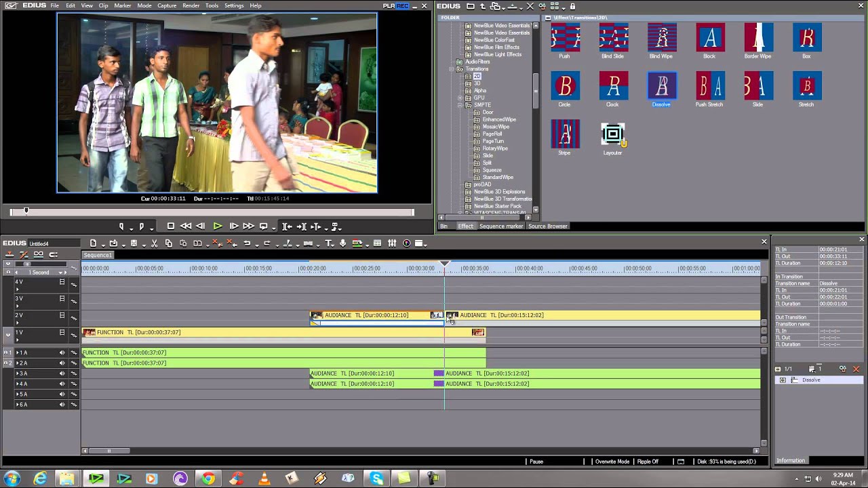Viewport: 868px width, 488px height.
Task: Expand the GPU folder in effect tree
Action: pyautogui.click(x=460, y=98)
